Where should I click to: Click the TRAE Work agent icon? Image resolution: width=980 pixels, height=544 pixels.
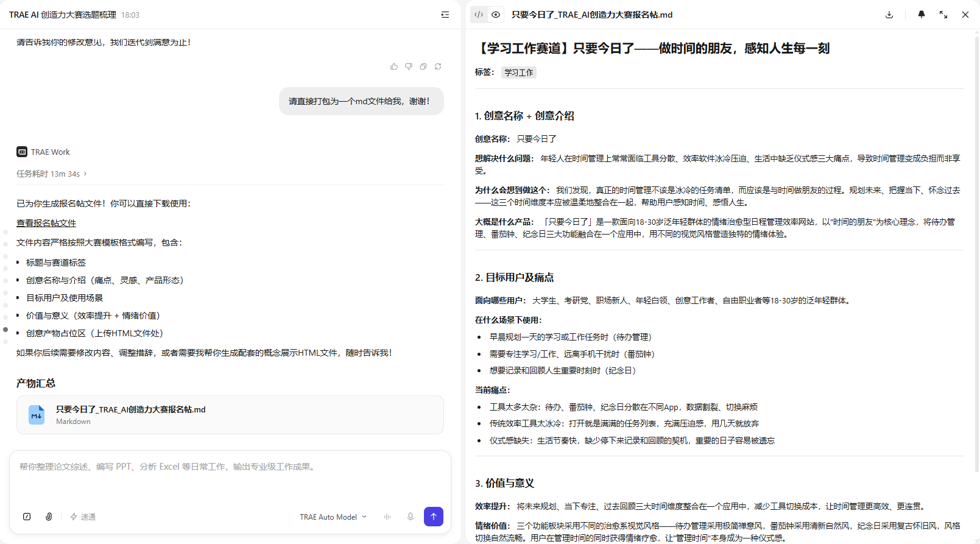[x=22, y=152]
